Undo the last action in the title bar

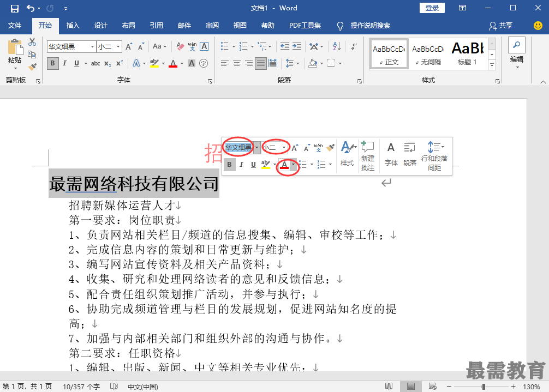tap(31, 8)
